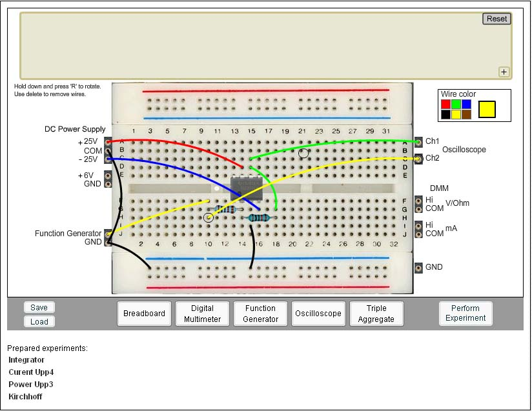The height and width of the screenshot is (411, 532).
Task: Open the Breadboard view
Action: (144, 314)
